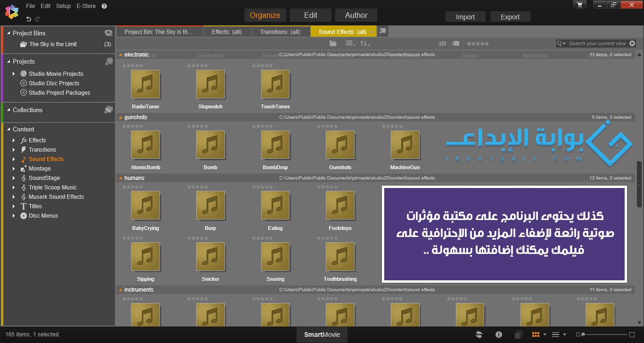Select The Sky is the Limit bin

(x=53, y=44)
